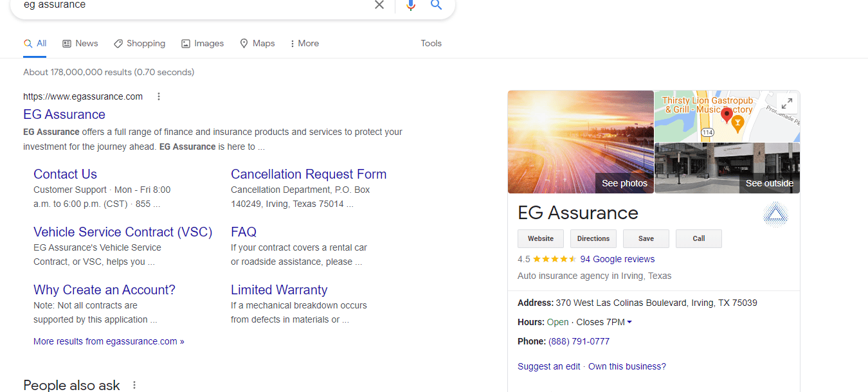Open the Shopping tab
868x392 pixels.
[x=140, y=44]
